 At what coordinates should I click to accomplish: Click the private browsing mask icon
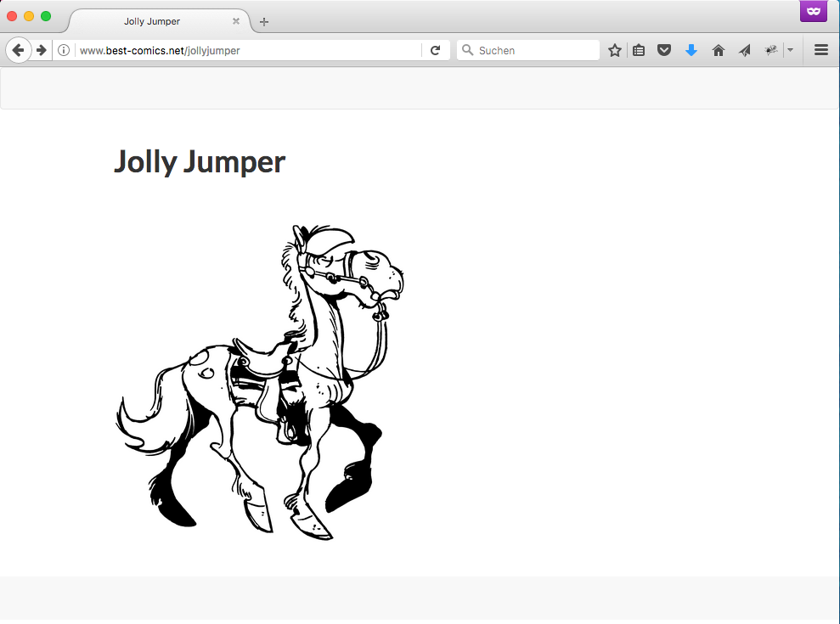813,11
